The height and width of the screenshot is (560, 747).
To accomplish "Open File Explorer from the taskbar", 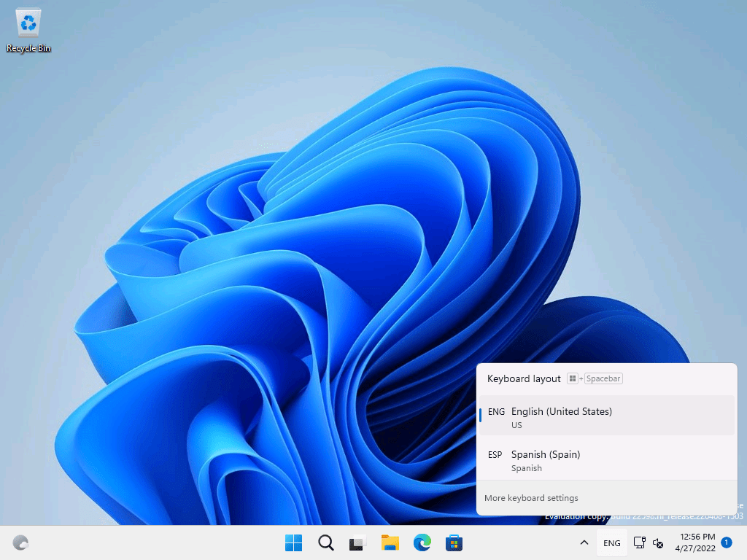I will 390,542.
